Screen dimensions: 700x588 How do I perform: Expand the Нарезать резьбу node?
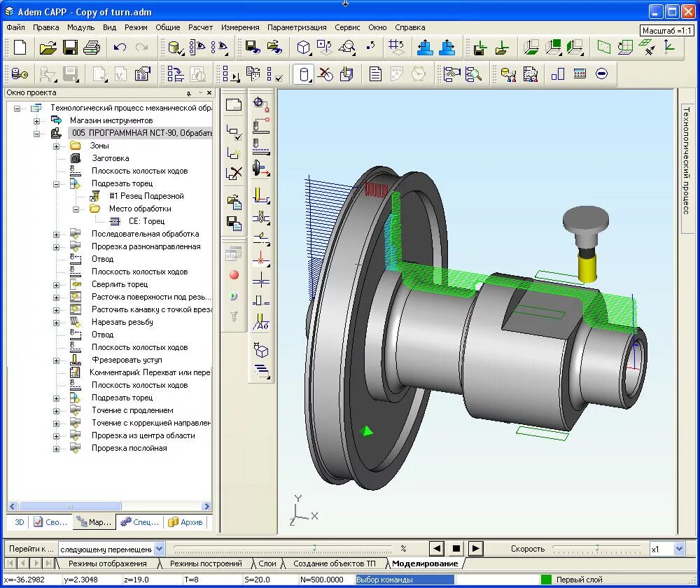tap(56, 323)
